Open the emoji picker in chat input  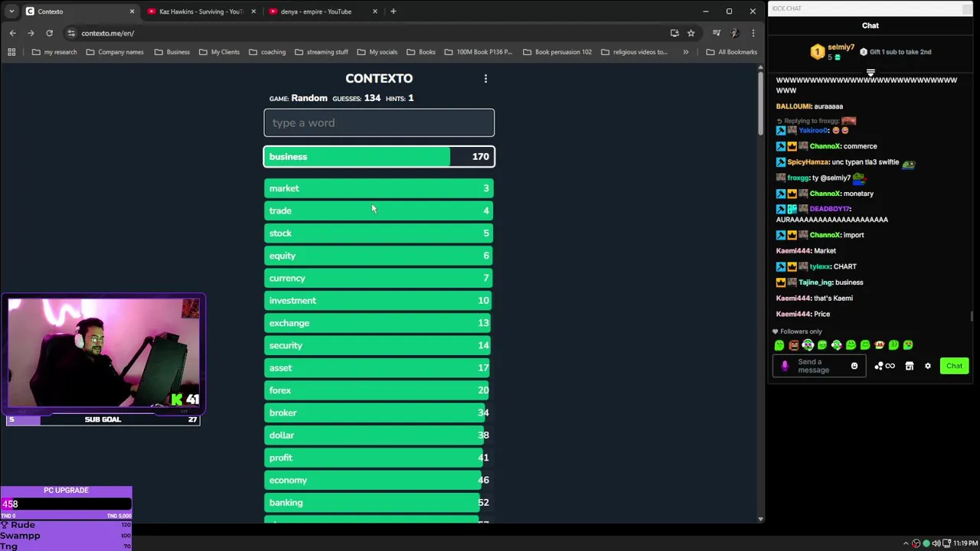[854, 366]
